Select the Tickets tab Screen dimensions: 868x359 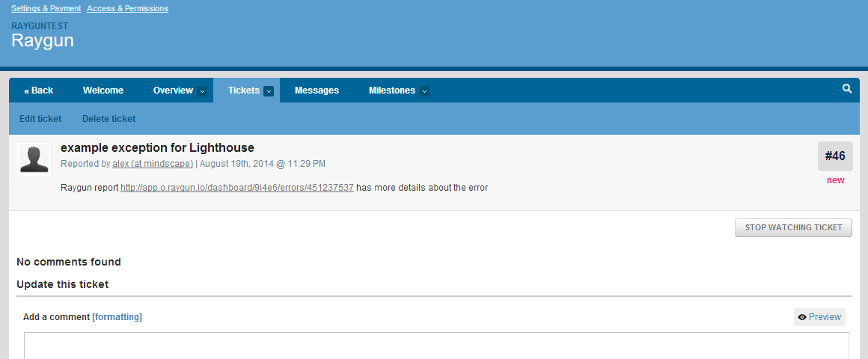[x=244, y=90]
